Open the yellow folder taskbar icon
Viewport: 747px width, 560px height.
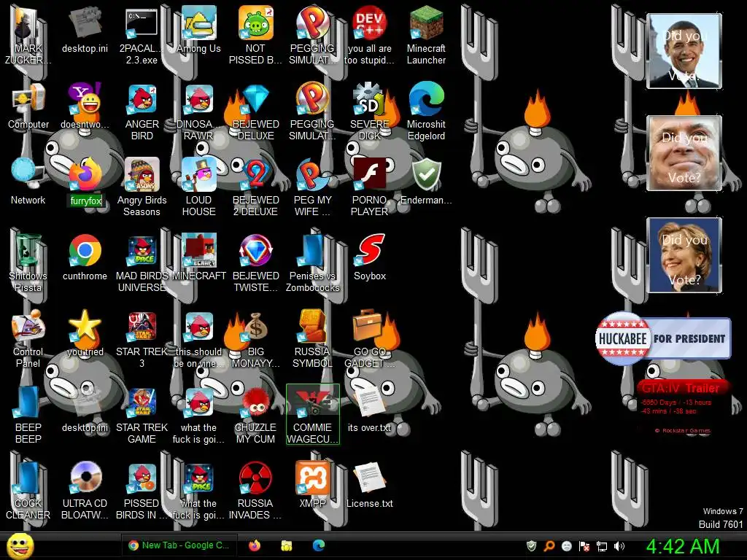click(x=286, y=545)
